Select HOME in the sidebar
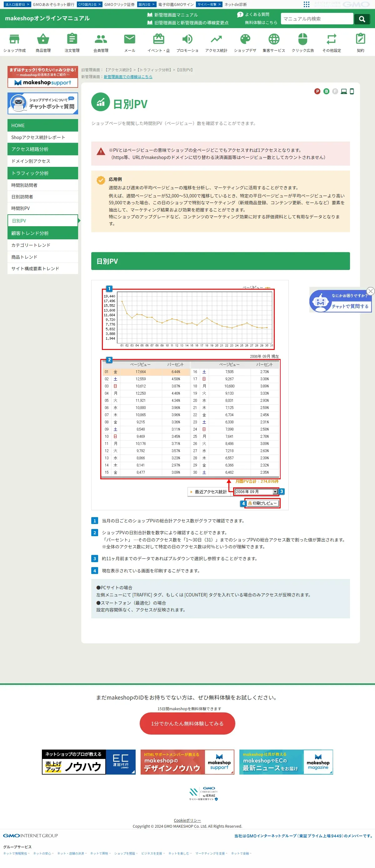The image size is (375, 868). pyautogui.click(x=43, y=125)
